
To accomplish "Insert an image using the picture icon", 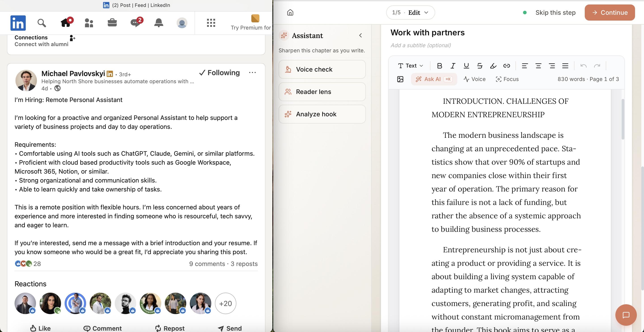I will pos(400,79).
